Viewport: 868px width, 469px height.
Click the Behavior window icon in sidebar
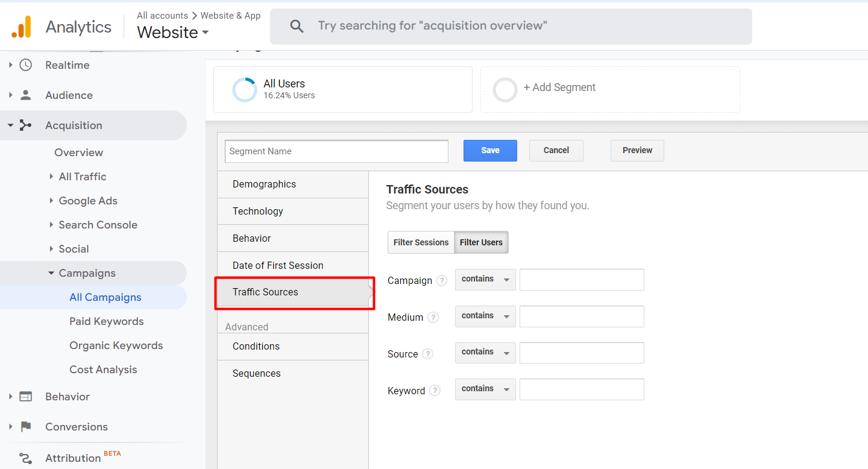25,397
